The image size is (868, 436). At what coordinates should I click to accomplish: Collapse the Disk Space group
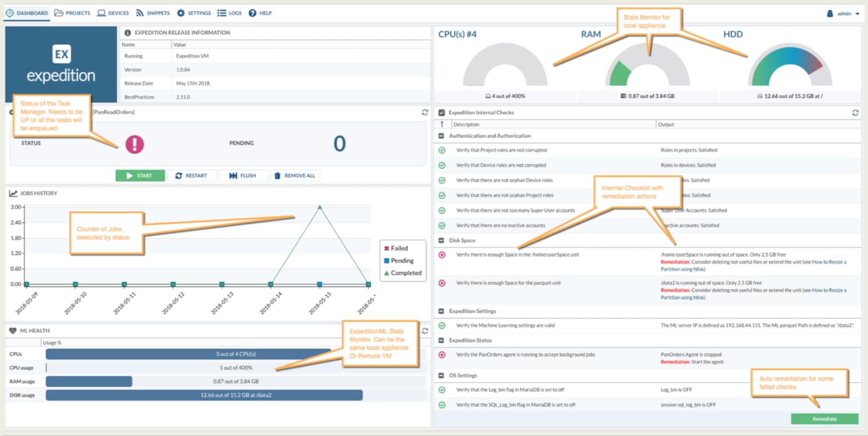point(441,240)
